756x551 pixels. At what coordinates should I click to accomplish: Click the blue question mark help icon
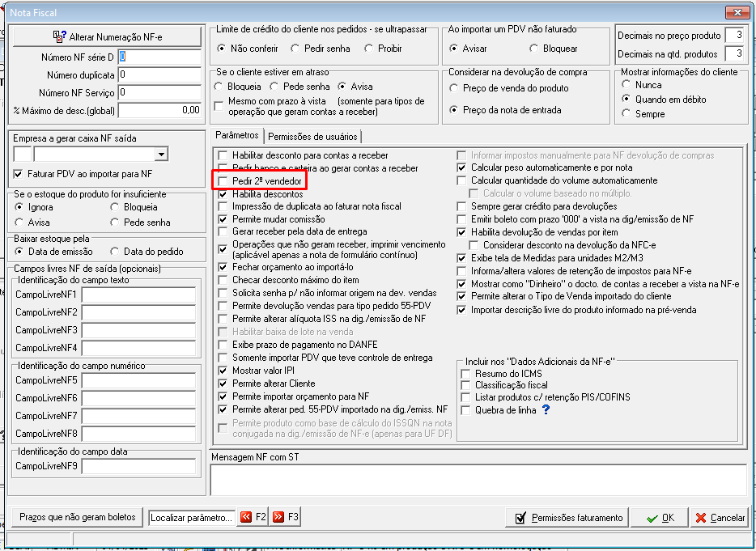(546, 409)
